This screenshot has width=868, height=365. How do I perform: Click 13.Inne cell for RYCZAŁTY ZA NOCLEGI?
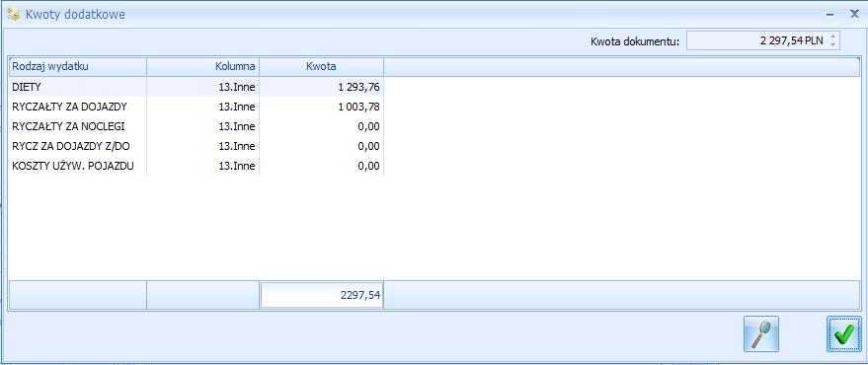tap(203, 126)
